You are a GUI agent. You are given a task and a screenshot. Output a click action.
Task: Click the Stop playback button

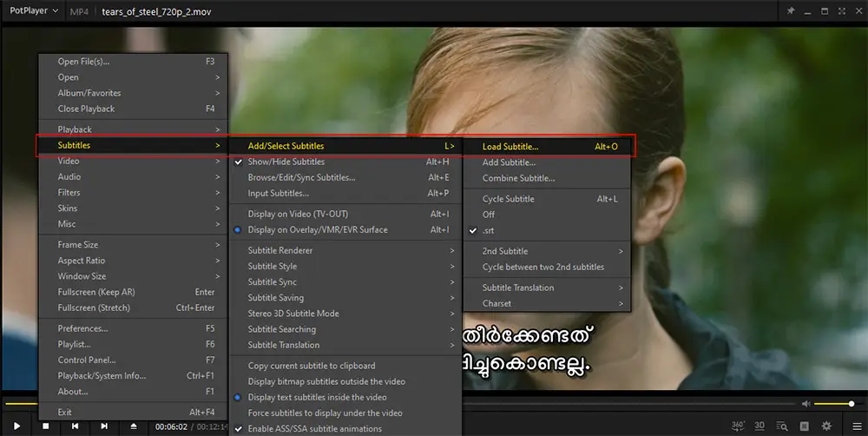coord(46,426)
